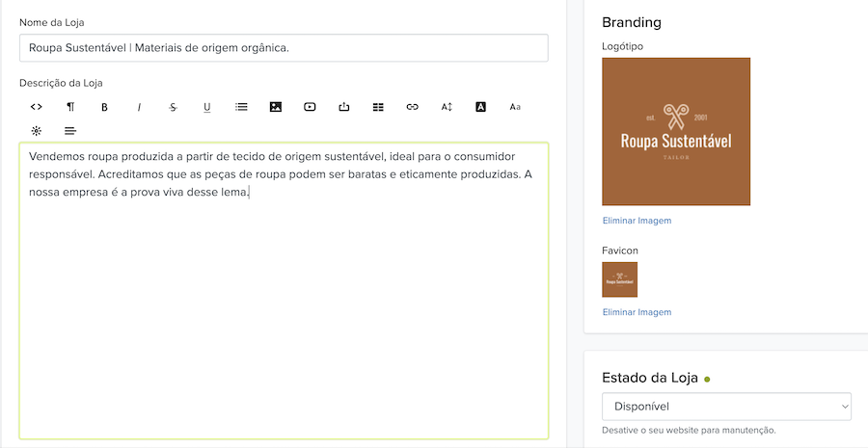Screen dimensions: 868x448
Task: Toggle italic formatting
Action: tap(139, 107)
